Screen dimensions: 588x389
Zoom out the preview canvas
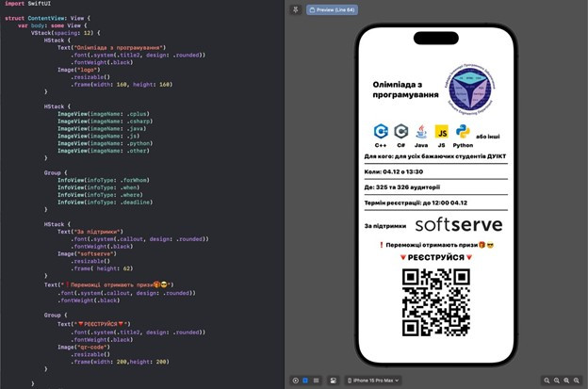(547, 381)
